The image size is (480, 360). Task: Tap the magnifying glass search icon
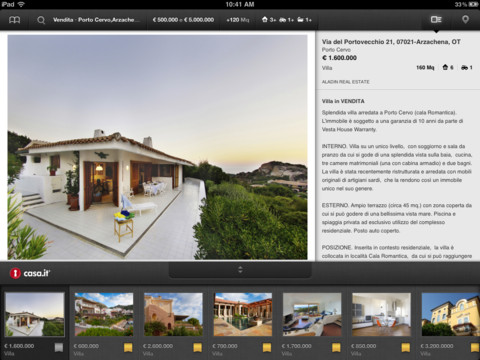[41, 20]
